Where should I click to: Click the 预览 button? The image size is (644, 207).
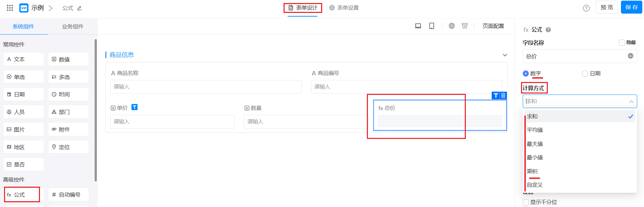[606, 7]
